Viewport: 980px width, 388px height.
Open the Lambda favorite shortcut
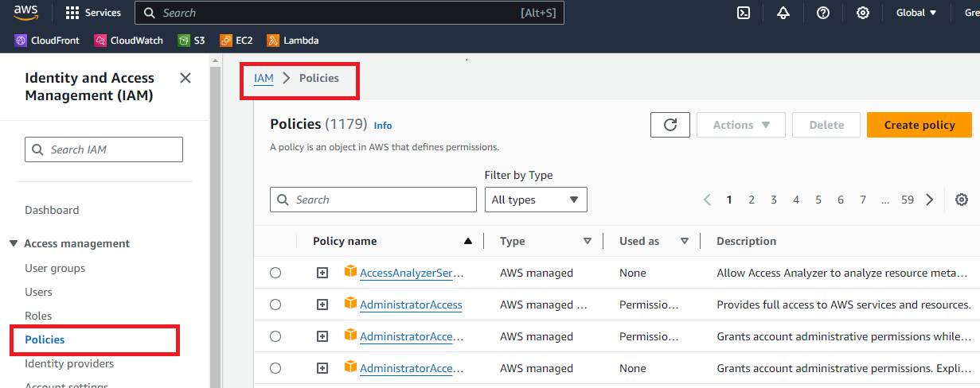(x=293, y=41)
